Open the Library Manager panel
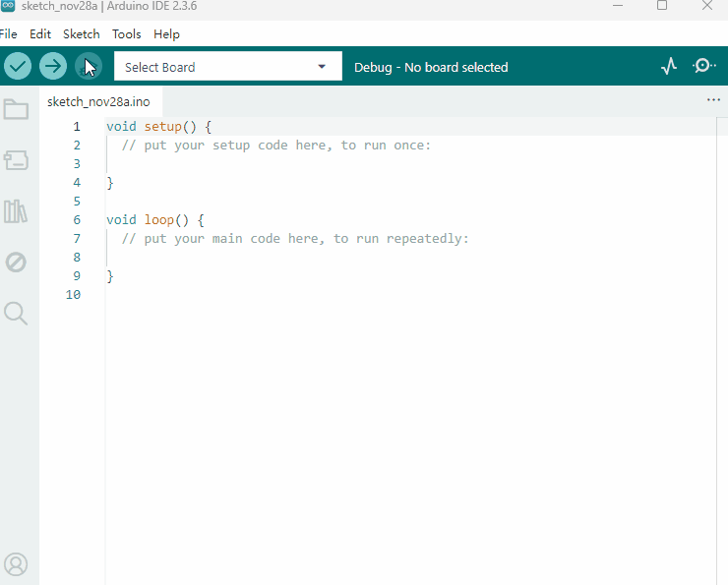The height and width of the screenshot is (585, 728). tap(16, 211)
